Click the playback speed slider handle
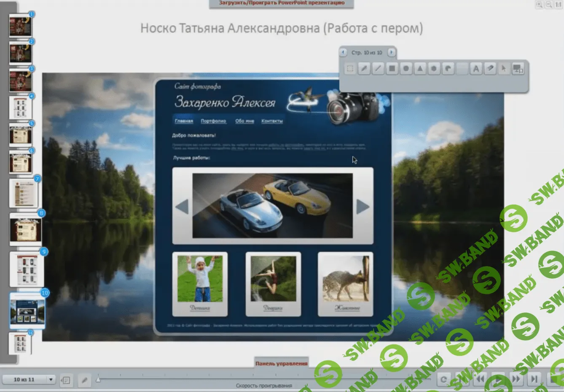 tap(98, 379)
